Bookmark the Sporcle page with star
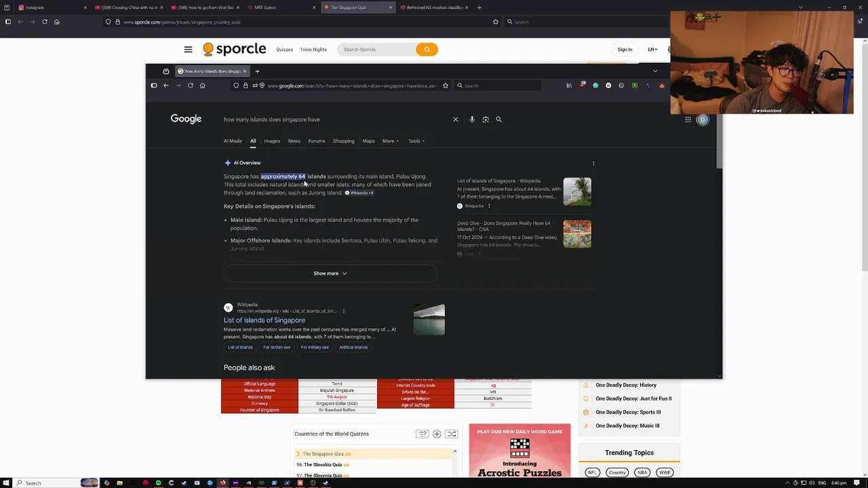 coord(496,22)
